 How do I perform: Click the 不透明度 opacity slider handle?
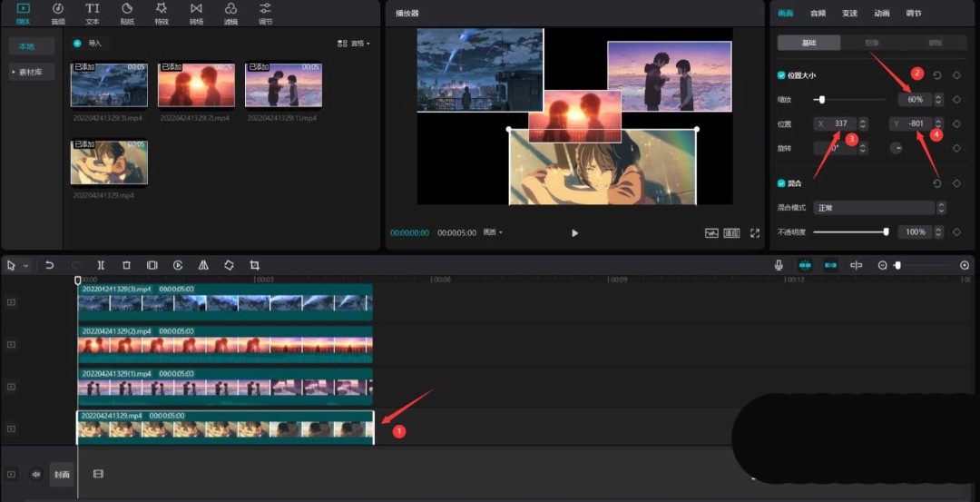pos(886,232)
